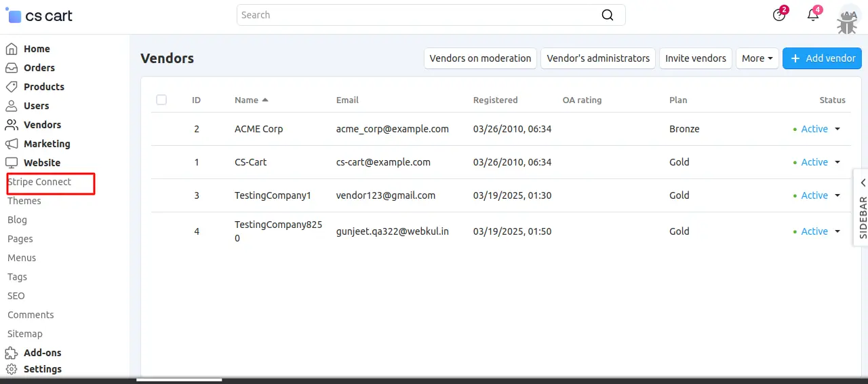Open Add-ons menu item
Screen dimensions: 868x384
coord(43,353)
